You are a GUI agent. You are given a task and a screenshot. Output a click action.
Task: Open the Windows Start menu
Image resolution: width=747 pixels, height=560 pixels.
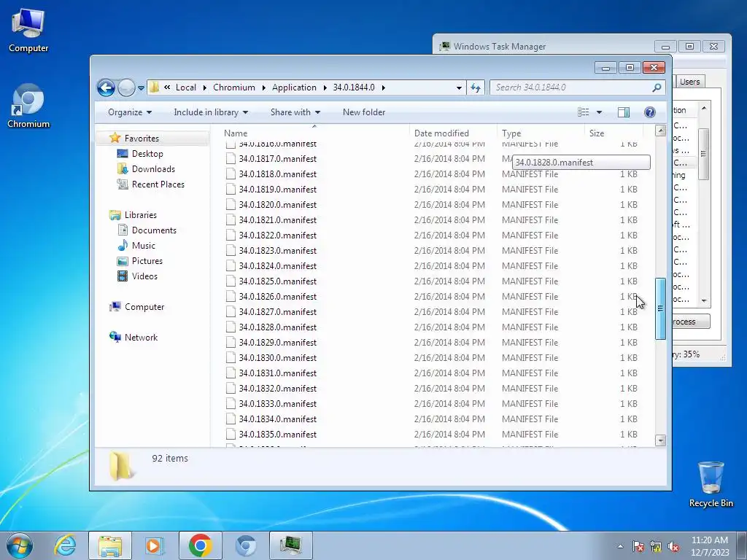point(20,545)
